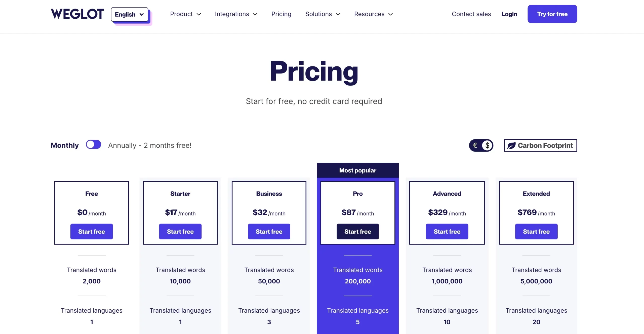Open the English language dropdown
Screen dimensions: 644x334
click(129, 14)
